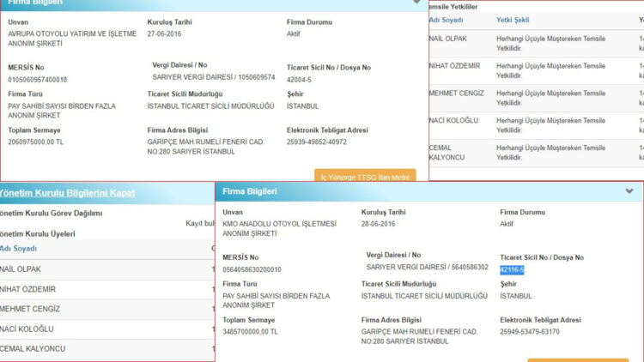Select highlighted trade registry number 42116-5
The image size is (644, 362).
(512, 269)
